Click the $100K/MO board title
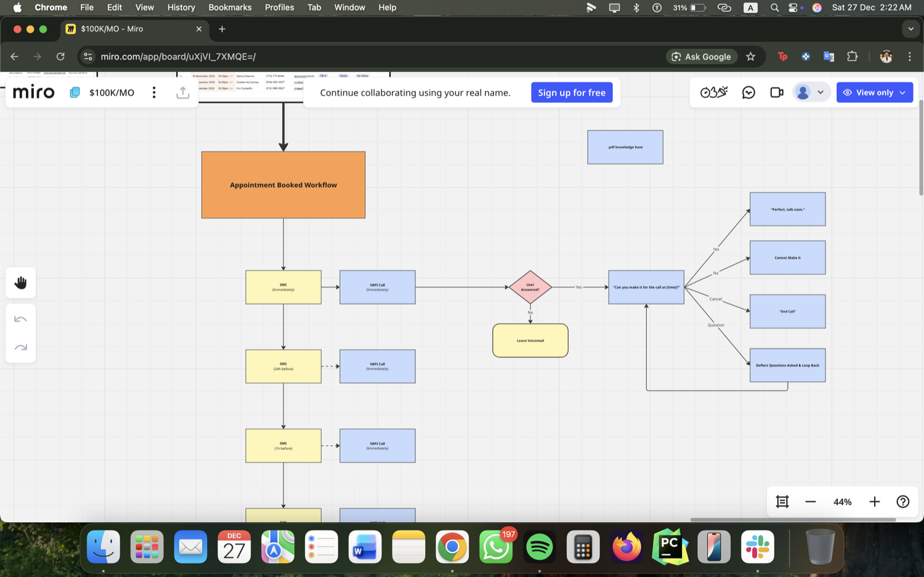924x577 pixels. [x=111, y=92]
